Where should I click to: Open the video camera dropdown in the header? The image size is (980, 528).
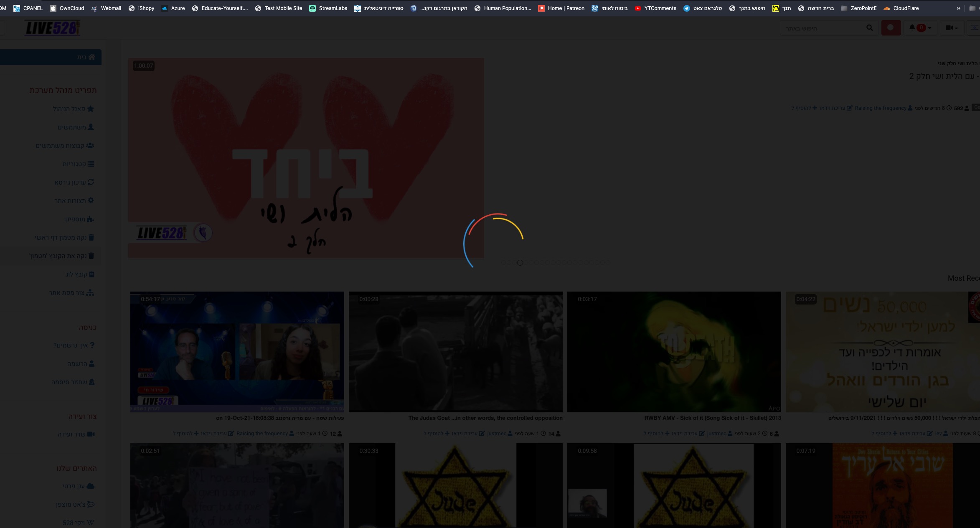952,28
